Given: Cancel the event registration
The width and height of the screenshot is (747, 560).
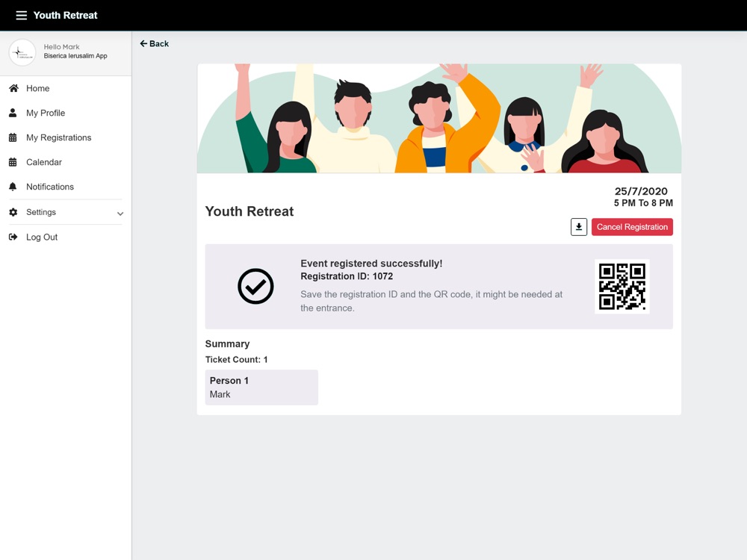Looking at the screenshot, I should pos(632,227).
